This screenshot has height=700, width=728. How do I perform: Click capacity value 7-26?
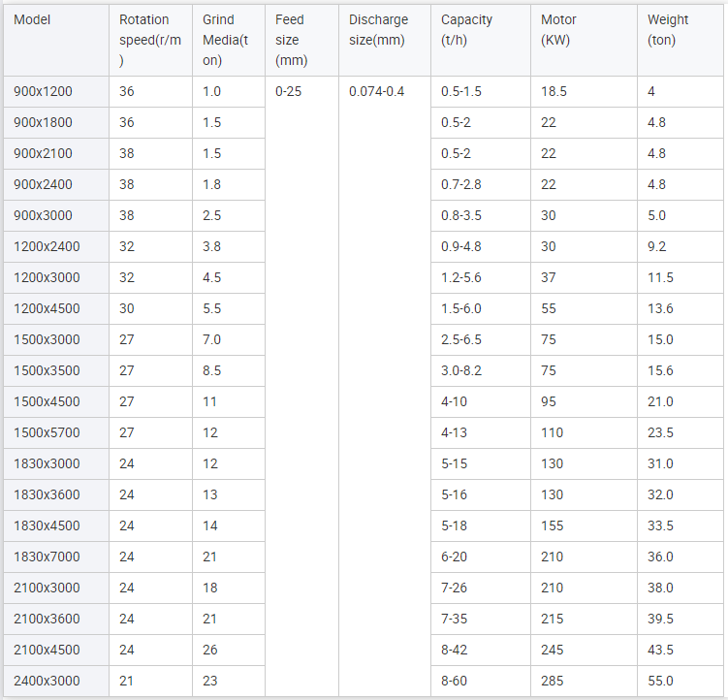pos(454,589)
